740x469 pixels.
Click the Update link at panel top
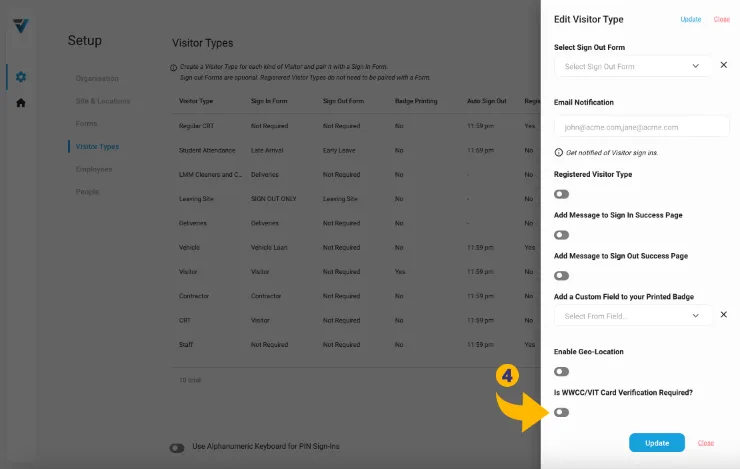pos(691,19)
